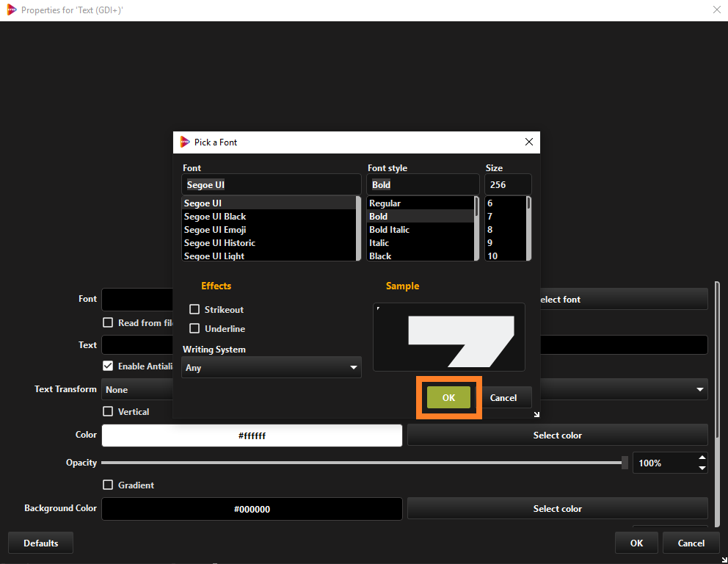Click Select color for text Color
This screenshot has width=728, height=564.
pyautogui.click(x=557, y=435)
